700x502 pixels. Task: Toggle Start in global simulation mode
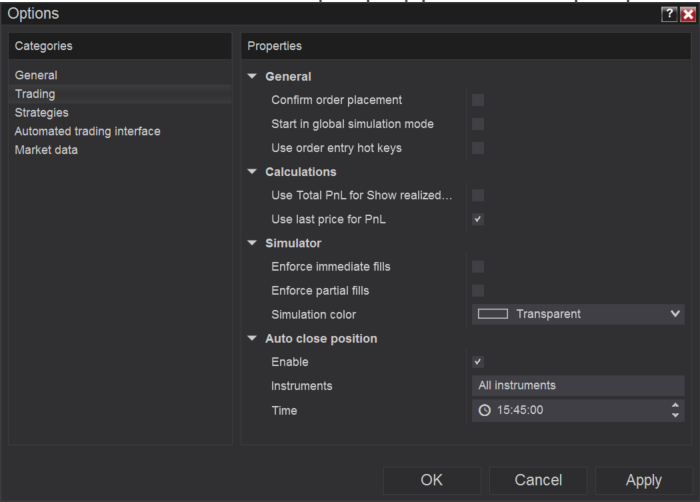(478, 124)
